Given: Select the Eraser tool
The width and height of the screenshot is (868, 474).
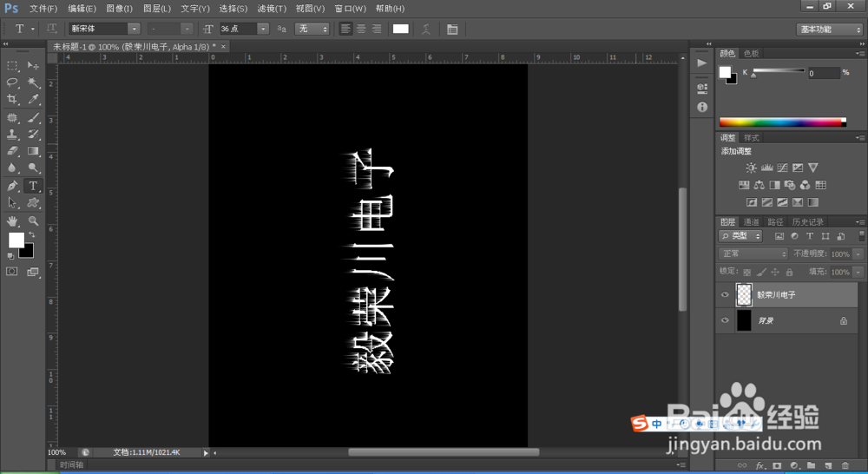Looking at the screenshot, I should coord(12,150).
